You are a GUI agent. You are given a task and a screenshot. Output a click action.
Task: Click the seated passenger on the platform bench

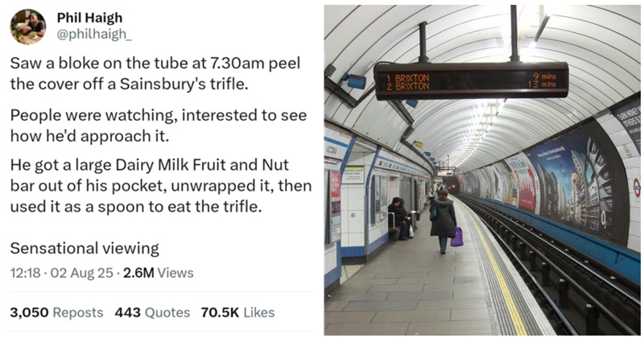pos(398,217)
